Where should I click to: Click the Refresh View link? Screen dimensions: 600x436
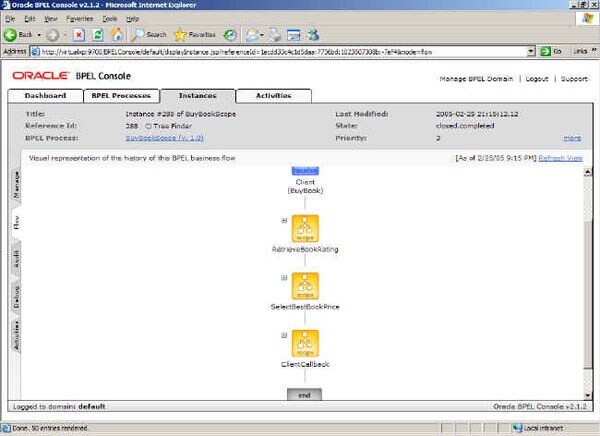tap(561, 158)
